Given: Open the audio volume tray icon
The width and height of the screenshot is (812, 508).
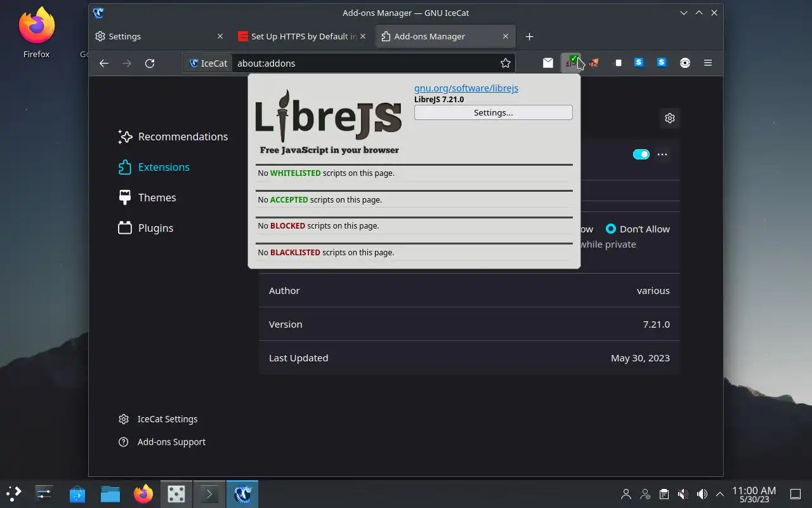Looking at the screenshot, I should [x=702, y=494].
